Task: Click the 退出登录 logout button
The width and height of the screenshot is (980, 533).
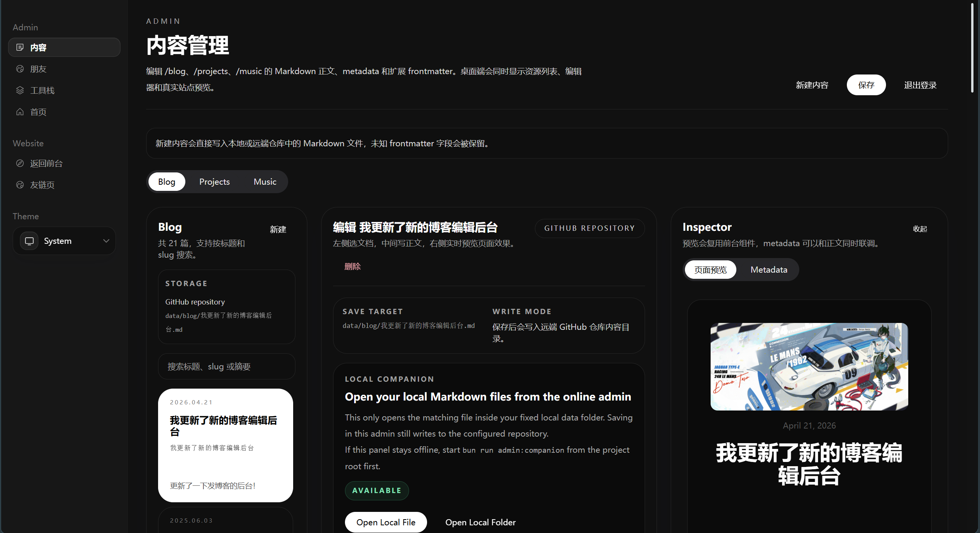Action: (x=920, y=85)
